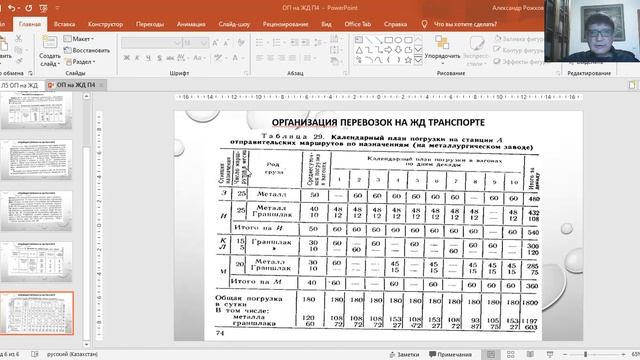Open the Рецензирование ribbon tab
This screenshot has width=640, height=360.
(285, 24)
